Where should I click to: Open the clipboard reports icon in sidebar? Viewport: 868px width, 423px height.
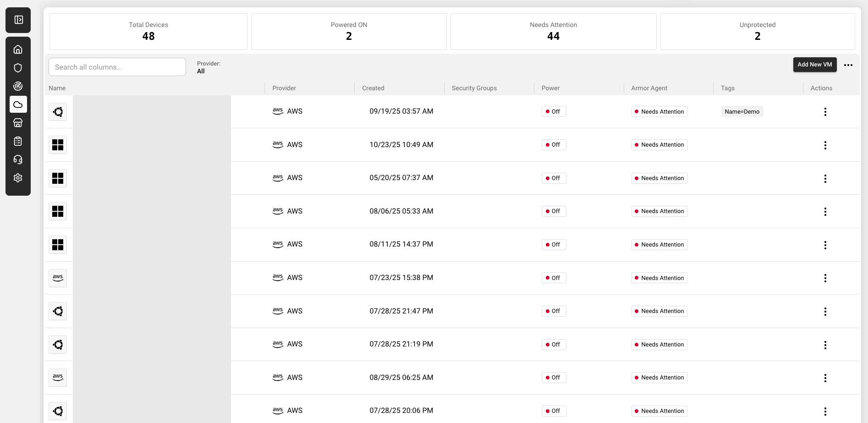[18, 141]
